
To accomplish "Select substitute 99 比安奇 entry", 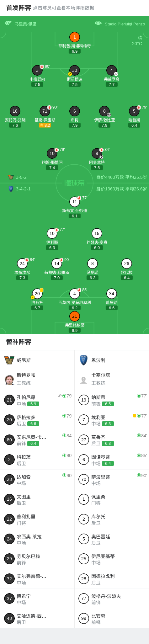I will (112, 619).
